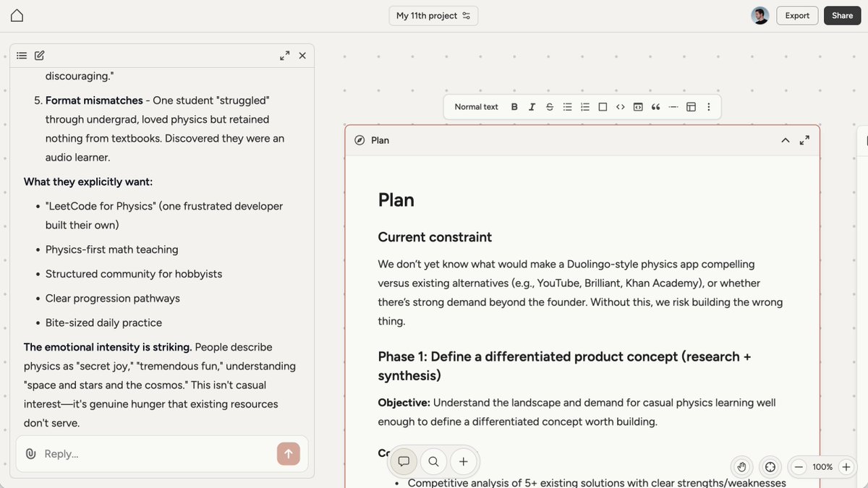Click the 'Current constraint' heading
868x488 pixels.
435,237
